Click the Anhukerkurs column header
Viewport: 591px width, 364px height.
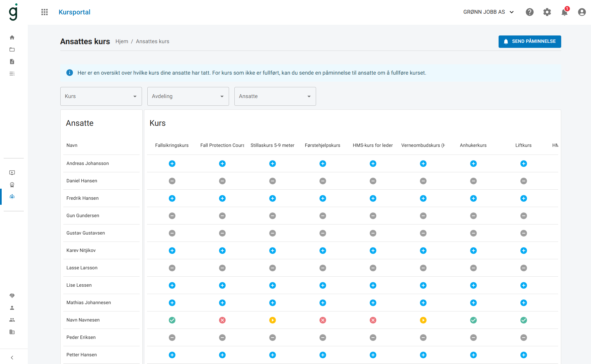coord(473,145)
